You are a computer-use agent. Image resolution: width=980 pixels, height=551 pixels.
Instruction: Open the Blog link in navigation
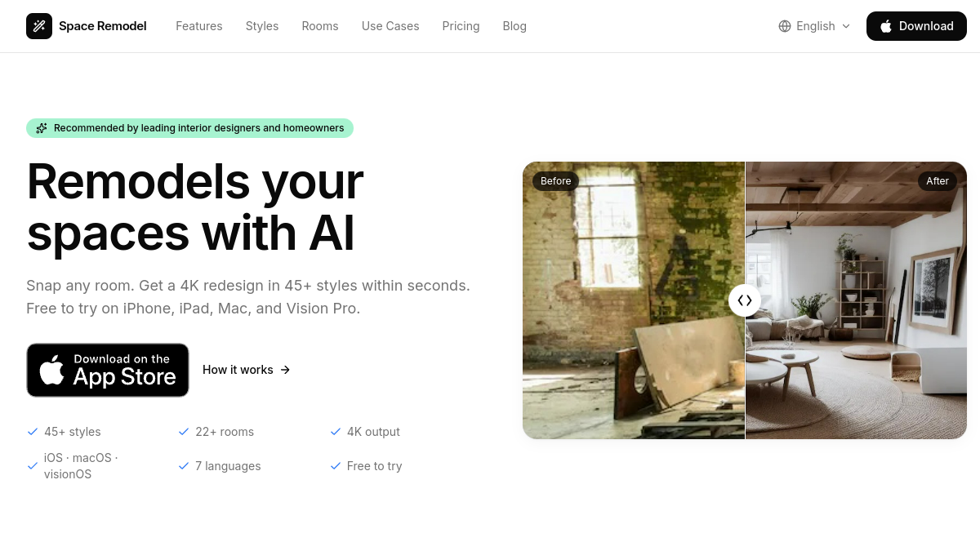pyautogui.click(x=514, y=26)
